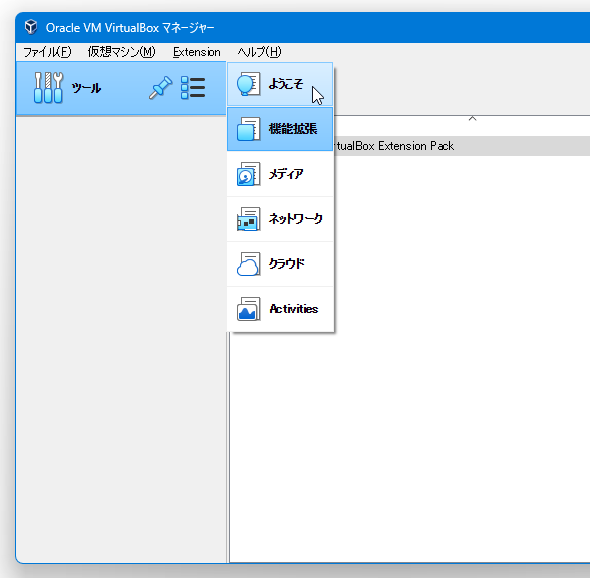Click the メディア disk icon
This screenshot has width=590, height=578.
tap(248, 174)
